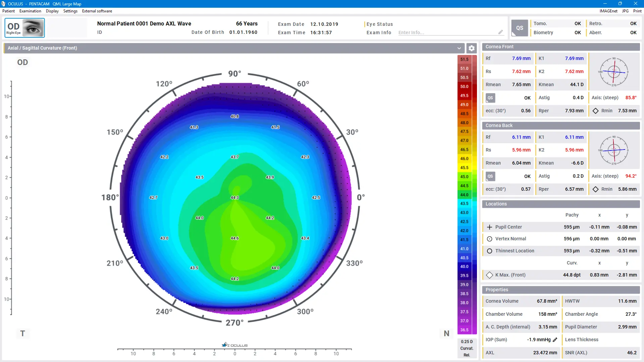Click the Cornea Volume 67.8 mm³ value
Viewport: 644px width, 362px height.
pos(547,301)
